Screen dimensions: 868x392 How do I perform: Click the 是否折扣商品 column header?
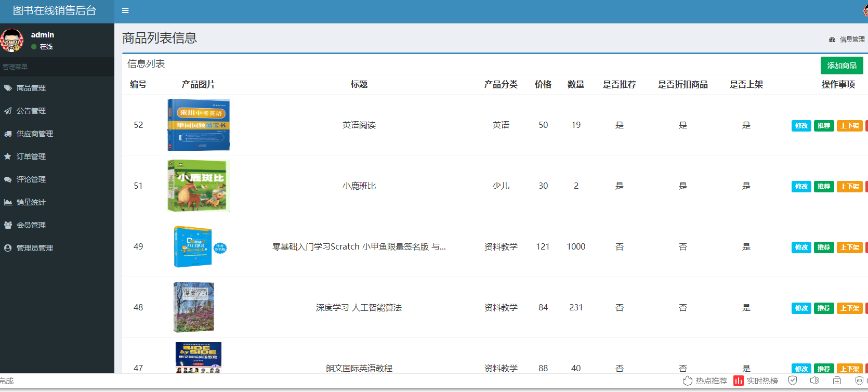(x=683, y=84)
